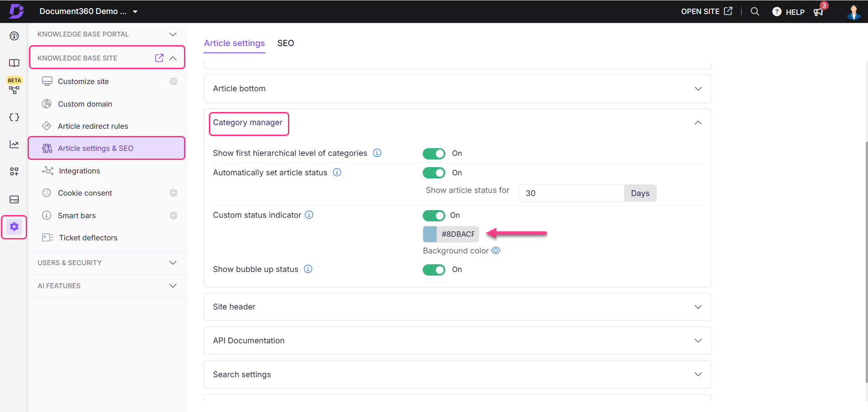Open Integrations menu item
868x412 pixels.
click(107, 171)
